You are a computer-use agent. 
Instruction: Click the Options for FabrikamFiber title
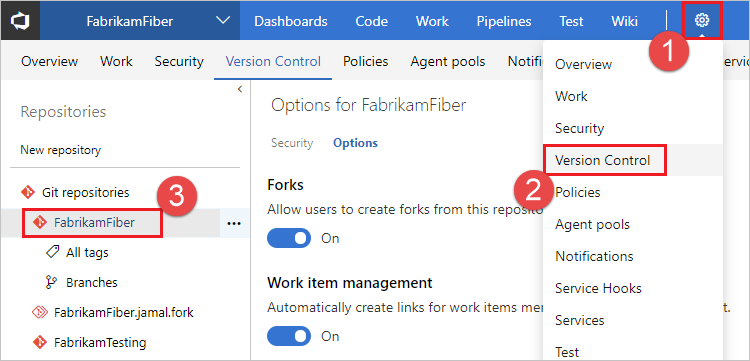coord(368,105)
